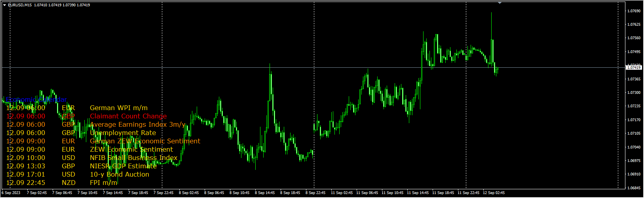Click the 12.09 13:03 calendar time
Viewport: 644px width, 198px height.
26,166
